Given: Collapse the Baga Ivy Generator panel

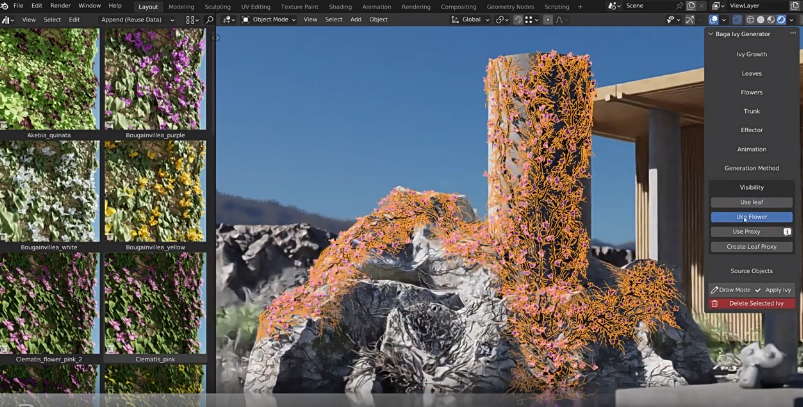Looking at the screenshot, I should [x=710, y=34].
